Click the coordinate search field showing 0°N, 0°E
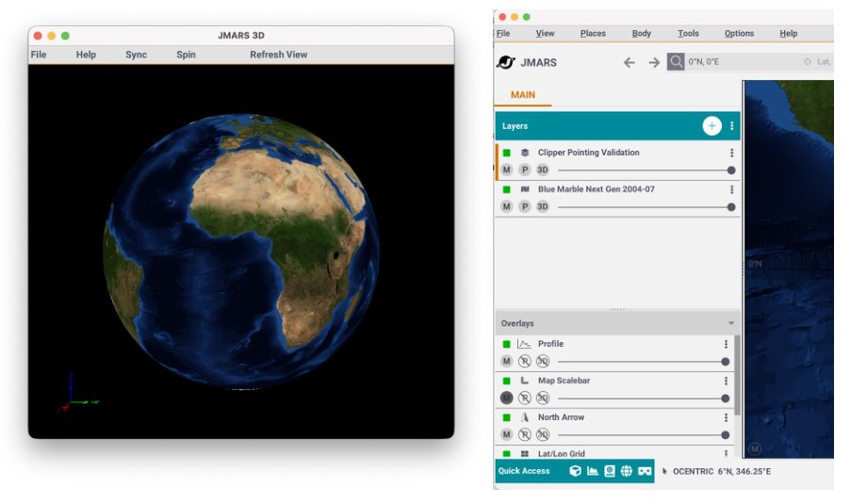867x504 pixels. pos(741,62)
